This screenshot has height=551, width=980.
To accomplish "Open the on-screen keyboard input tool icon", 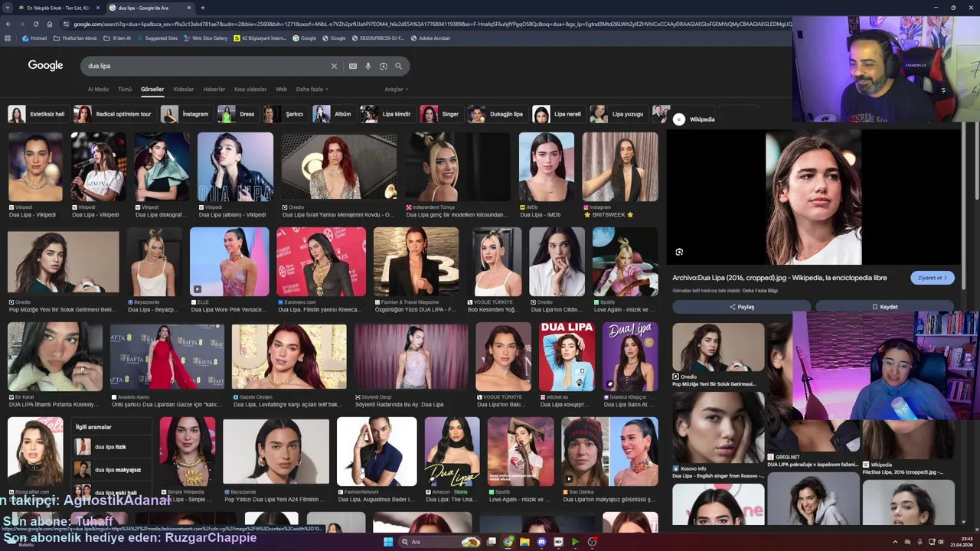I will pyautogui.click(x=353, y=67).
